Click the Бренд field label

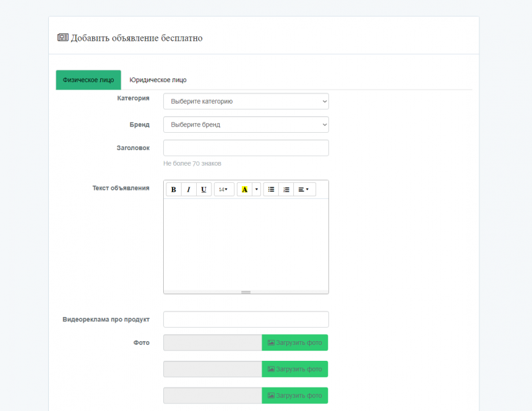tap(139, 125)
